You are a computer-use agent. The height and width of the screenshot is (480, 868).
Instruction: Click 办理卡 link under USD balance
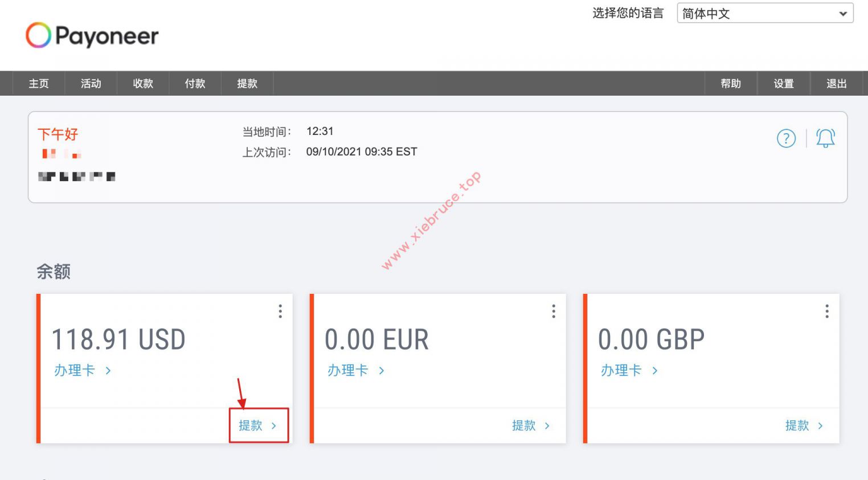[x=83, y=371]
